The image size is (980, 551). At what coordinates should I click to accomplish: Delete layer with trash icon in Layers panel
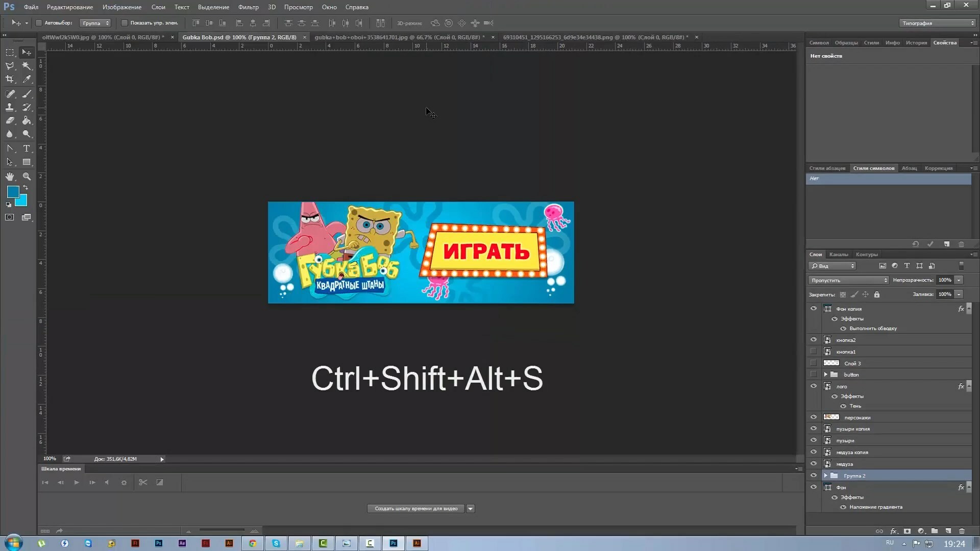click(962, 531)
